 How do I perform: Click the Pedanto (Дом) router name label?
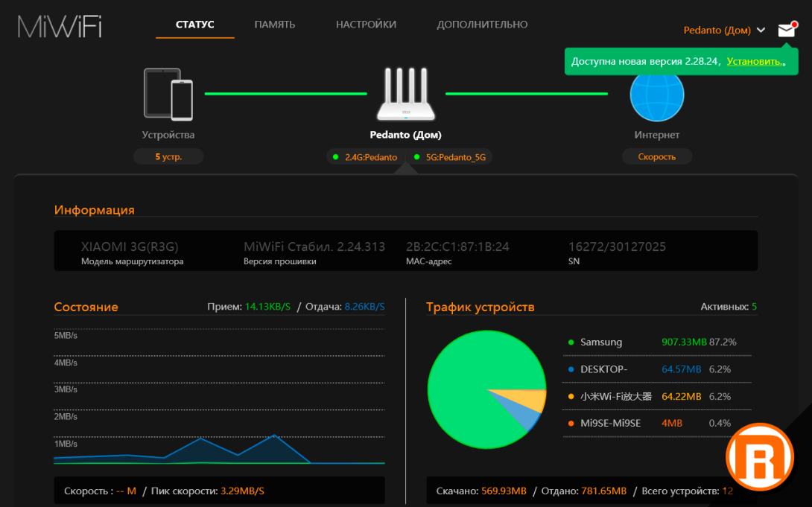(405, 135)
